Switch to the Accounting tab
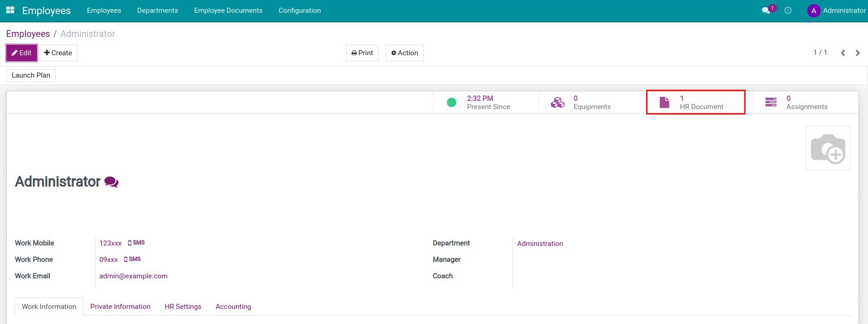 pos(233,307)
